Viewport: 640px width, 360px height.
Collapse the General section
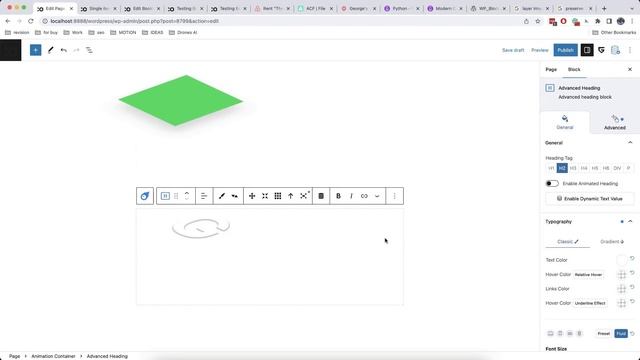click(630, 142)
